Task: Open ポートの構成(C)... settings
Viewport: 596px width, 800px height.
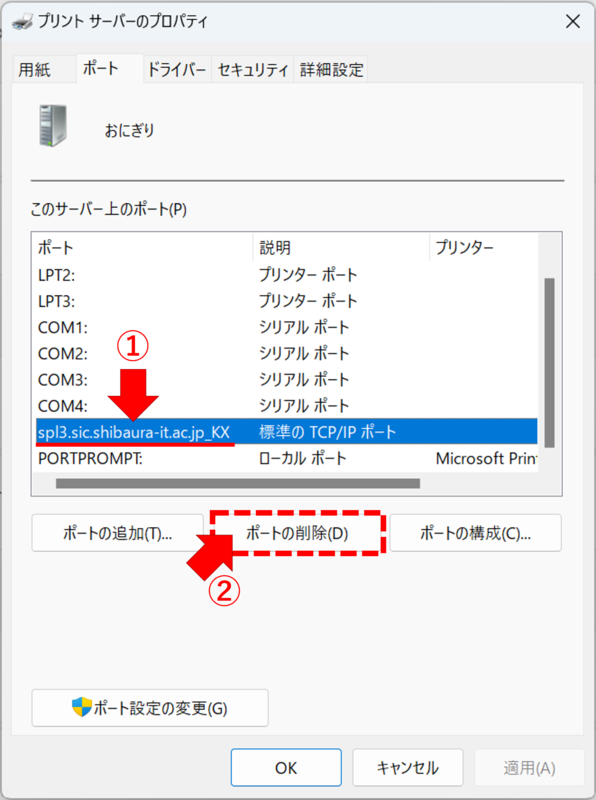Action: pyautogui.click(x=476, y=533)
